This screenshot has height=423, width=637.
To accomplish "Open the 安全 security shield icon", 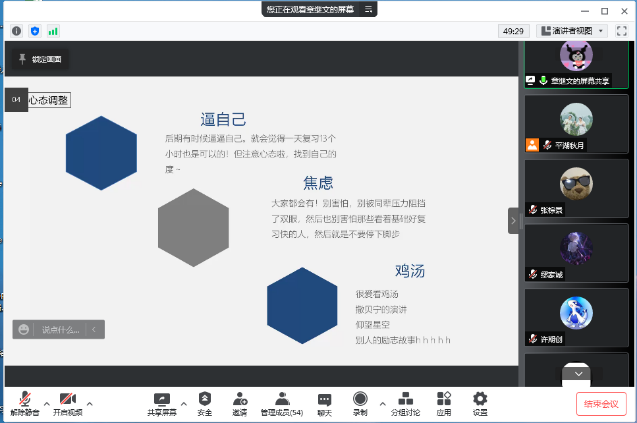I will tap(204, 402).
